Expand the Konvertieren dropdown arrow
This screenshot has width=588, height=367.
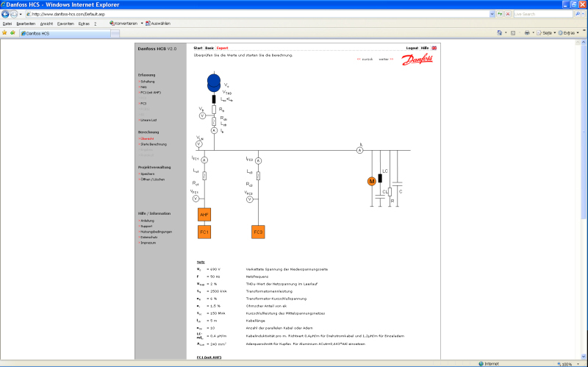coord(142,24)
